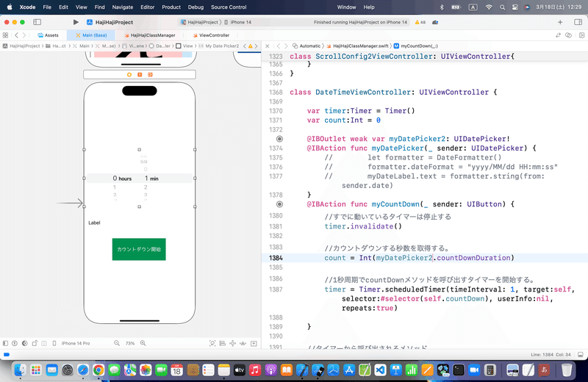Viewport: 588px width, 382px height.
Task: Zoom in the storyboard canvas
Action: pos(143,343)
